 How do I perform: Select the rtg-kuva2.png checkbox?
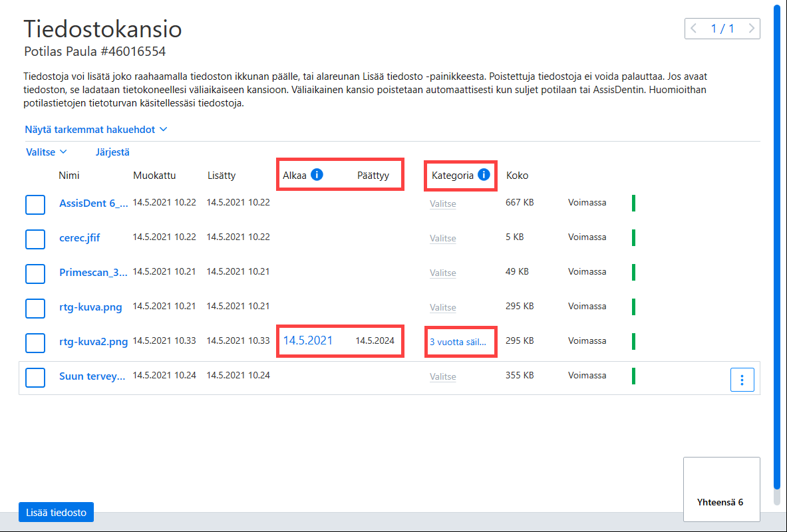35,343
